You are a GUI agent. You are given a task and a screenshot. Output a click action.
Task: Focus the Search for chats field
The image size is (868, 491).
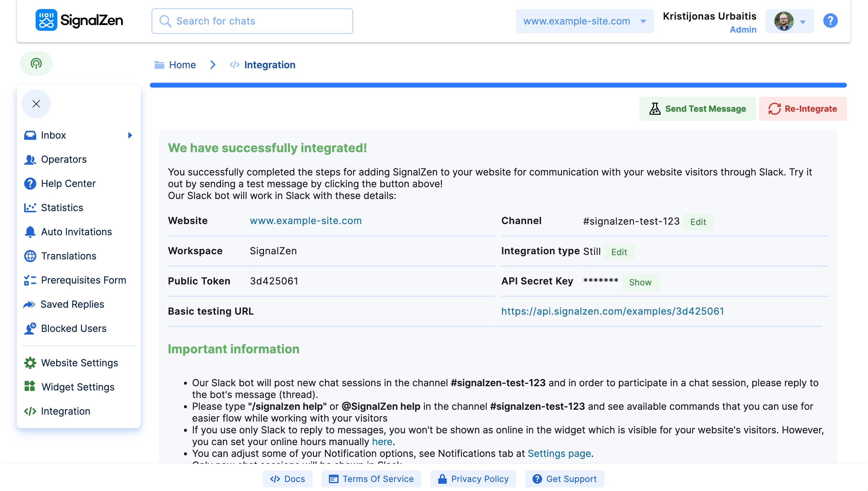(252, 21)
